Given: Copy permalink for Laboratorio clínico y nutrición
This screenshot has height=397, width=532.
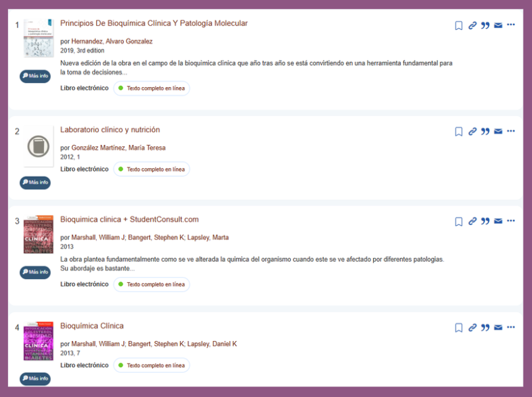Looking at the screenshot, I should pyautogui.click(x=473, y=132).
